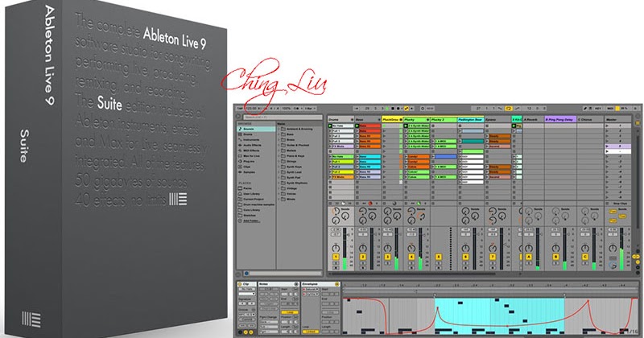644x338 pixels.
Task: Click the browser search field
Action: coord(283,117)
